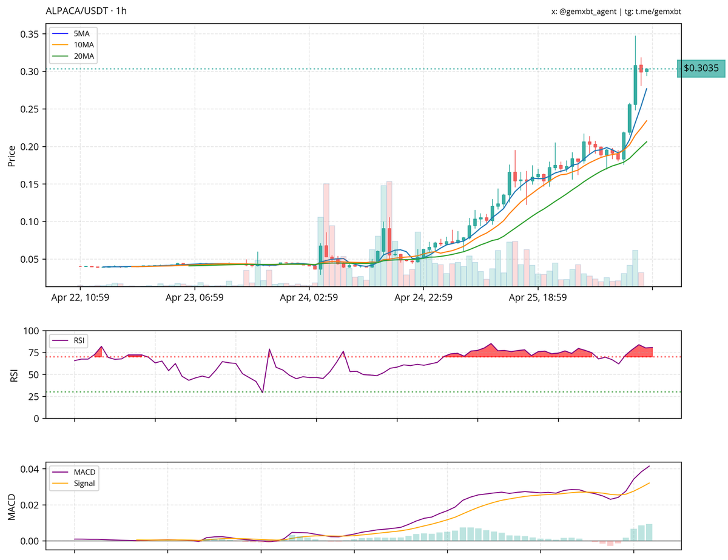The width and height of the screenshot is (728, 560).
Task: Click the $0.3035 current price label
Action: click(x=701, y=69)
